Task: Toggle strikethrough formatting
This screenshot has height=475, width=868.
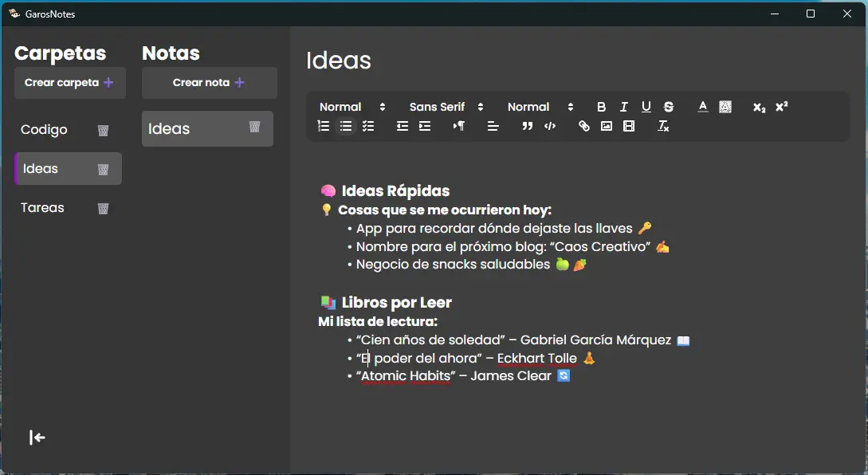Action: (x=669, y=107)
